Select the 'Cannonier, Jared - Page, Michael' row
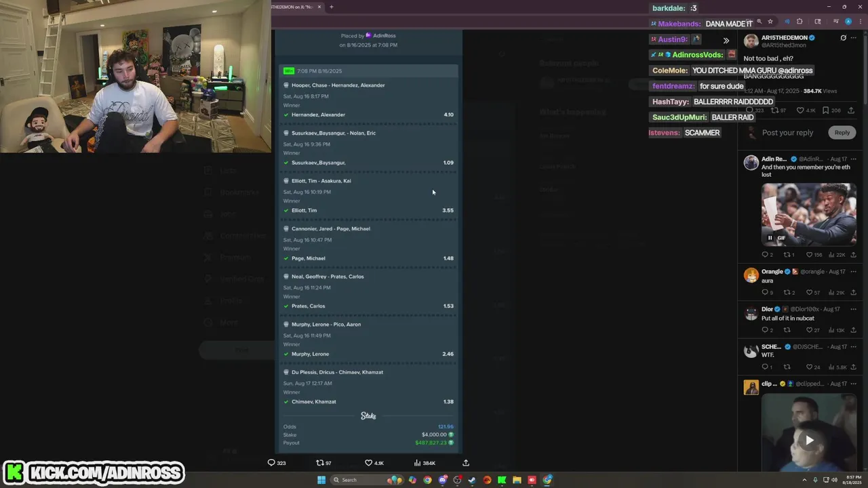 369,243
